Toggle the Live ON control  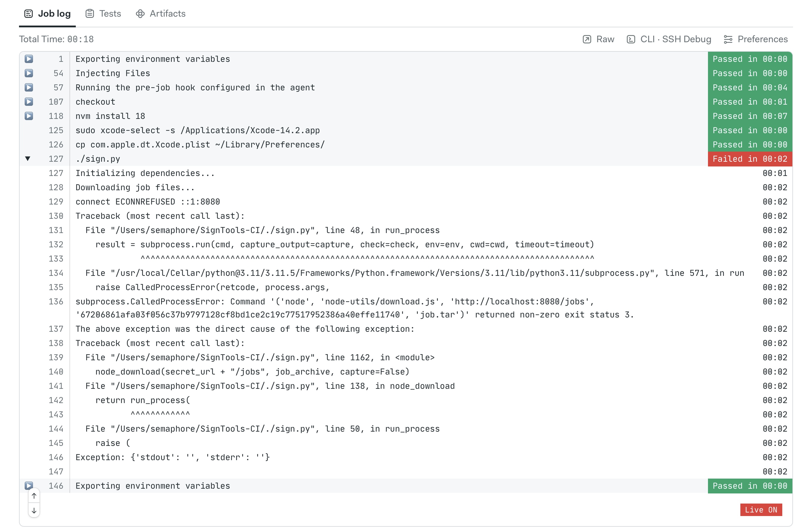tap(761, 510)
